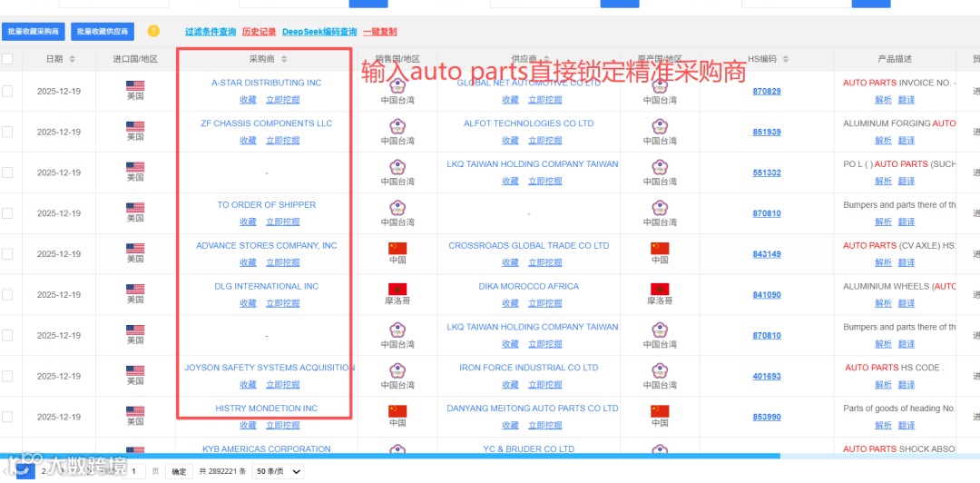This screenshot has width=980, height=483.
Task: Click 立即挖掘 under TO ORDER OF SHIPPER
Action: (x=282, y=222)
